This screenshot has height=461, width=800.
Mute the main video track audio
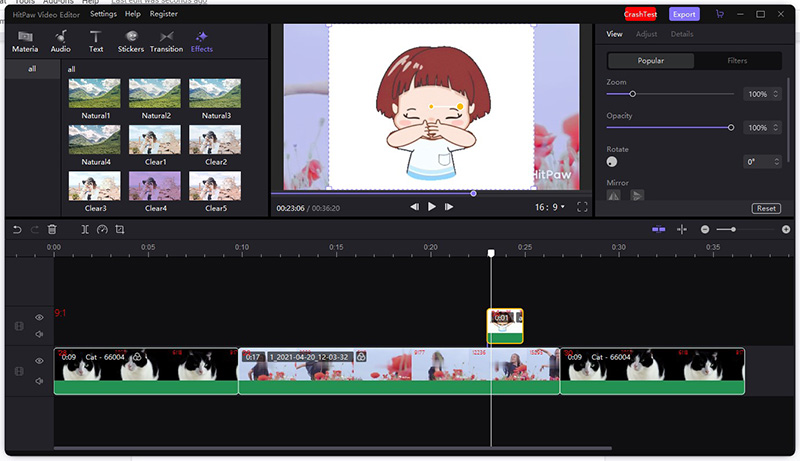40,380
